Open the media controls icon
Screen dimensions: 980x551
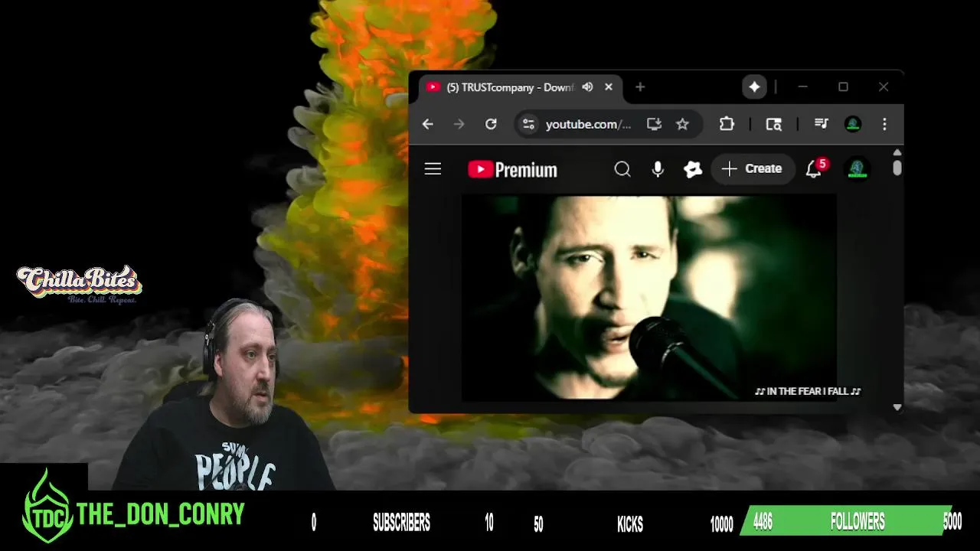click(x=822, y=124)
